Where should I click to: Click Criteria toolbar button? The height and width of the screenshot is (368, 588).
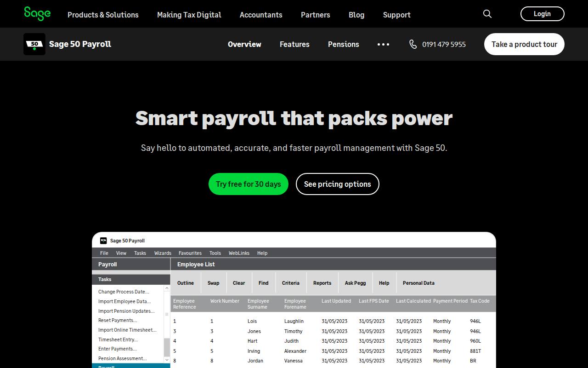[291, 283]
